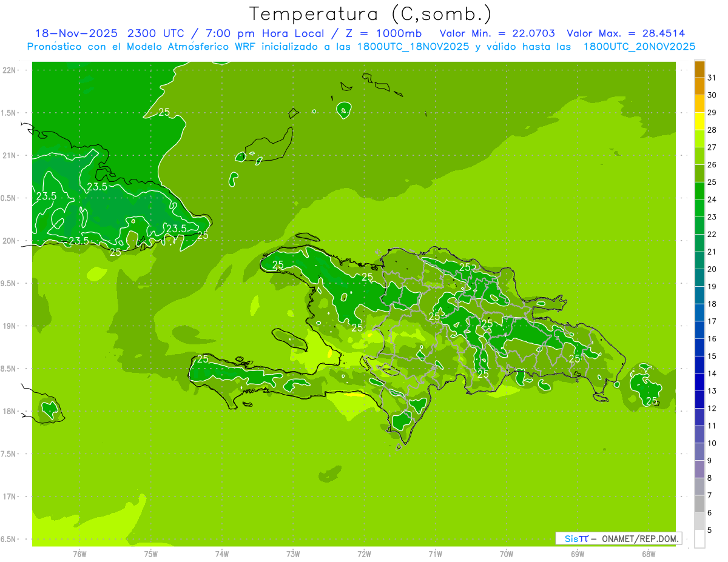Click the colorbar label "8"
This screenshot has height=562, width=728.
click(709, 478)
